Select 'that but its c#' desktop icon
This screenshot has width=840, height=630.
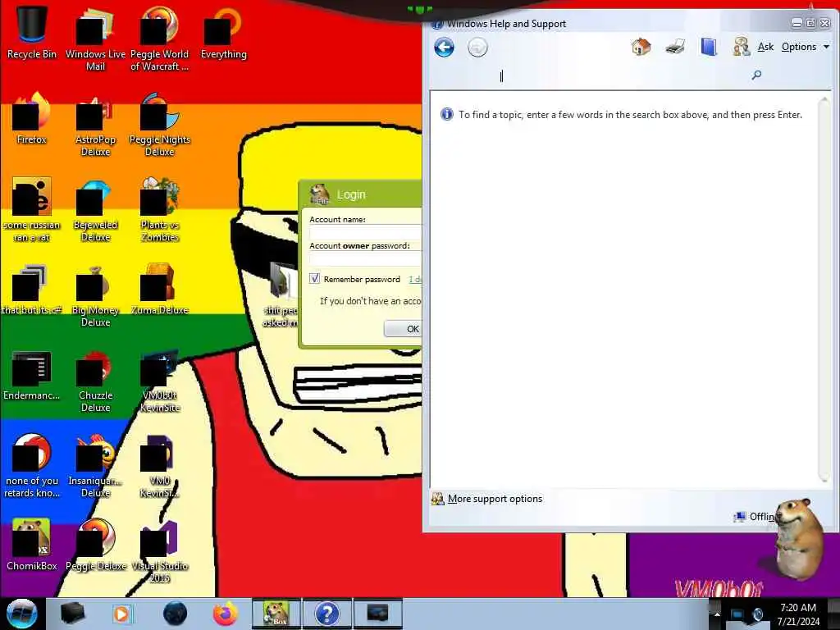[x=32, y=289]
